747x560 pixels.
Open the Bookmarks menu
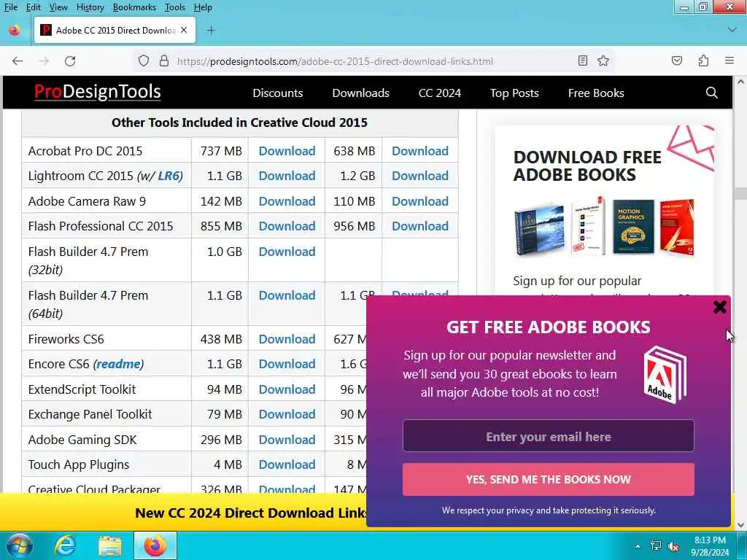tap(134, 7)
